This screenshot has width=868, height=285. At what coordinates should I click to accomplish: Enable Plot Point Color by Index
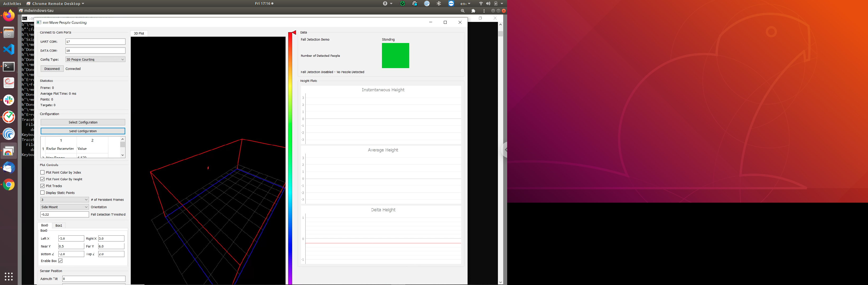pos(43,172)
